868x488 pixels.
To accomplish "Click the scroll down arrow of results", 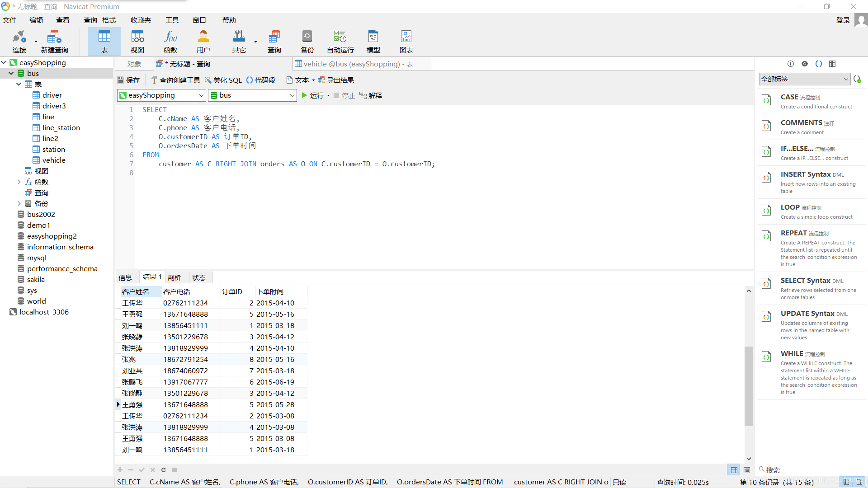I will coord(749,459).
